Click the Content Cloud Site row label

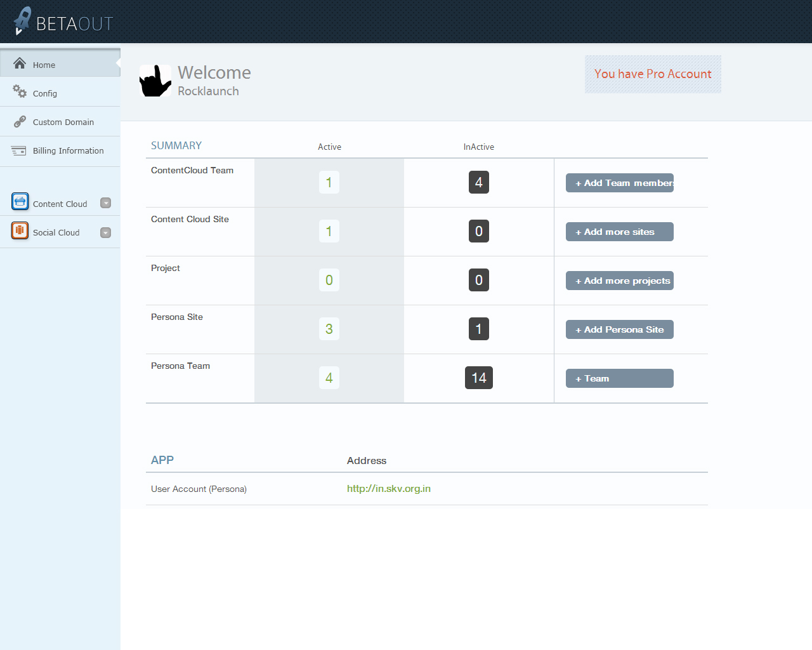[x=190, y=219]
